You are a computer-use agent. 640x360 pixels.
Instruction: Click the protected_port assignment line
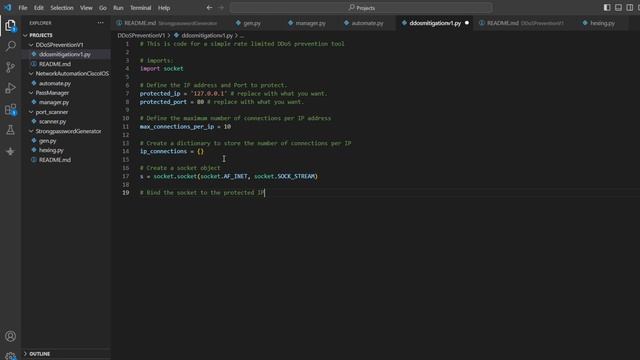(x=222, y=102)
